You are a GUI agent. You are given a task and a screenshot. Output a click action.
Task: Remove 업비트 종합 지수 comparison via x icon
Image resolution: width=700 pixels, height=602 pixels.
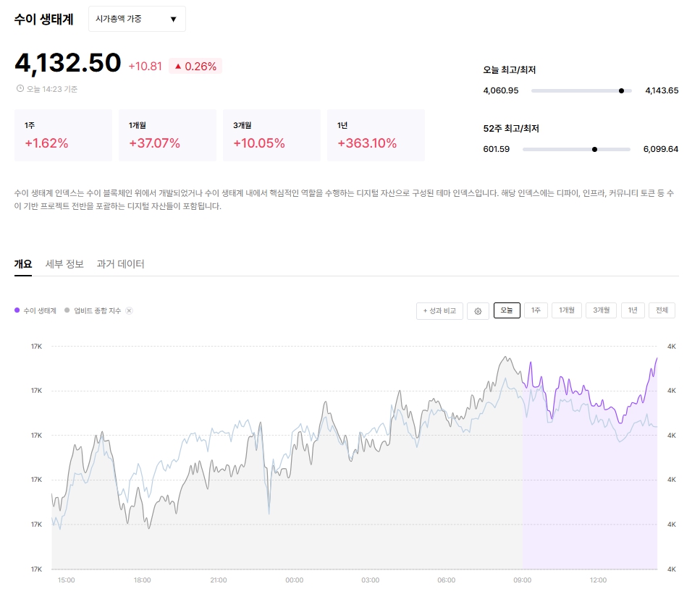129,310
